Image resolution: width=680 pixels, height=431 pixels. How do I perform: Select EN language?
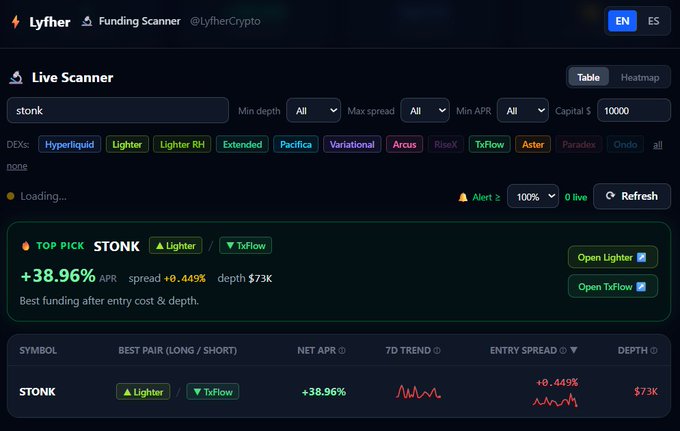(622, 21)
